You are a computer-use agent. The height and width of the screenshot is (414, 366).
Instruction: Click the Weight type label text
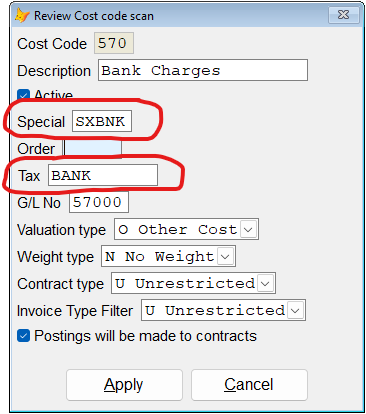[55, 257]
